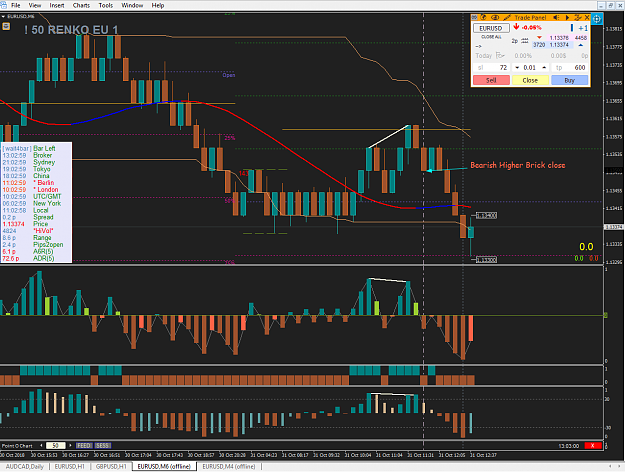The width and height of the screenshot is (625, 472).
Task: Open the Charts menu
Action: point(81,5)
